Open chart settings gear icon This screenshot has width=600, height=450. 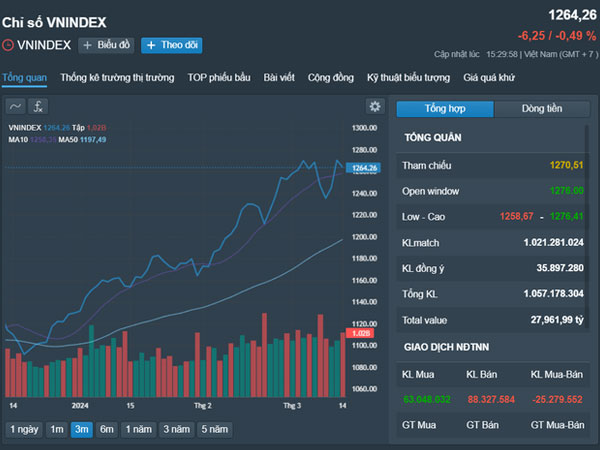coord(375,106)
